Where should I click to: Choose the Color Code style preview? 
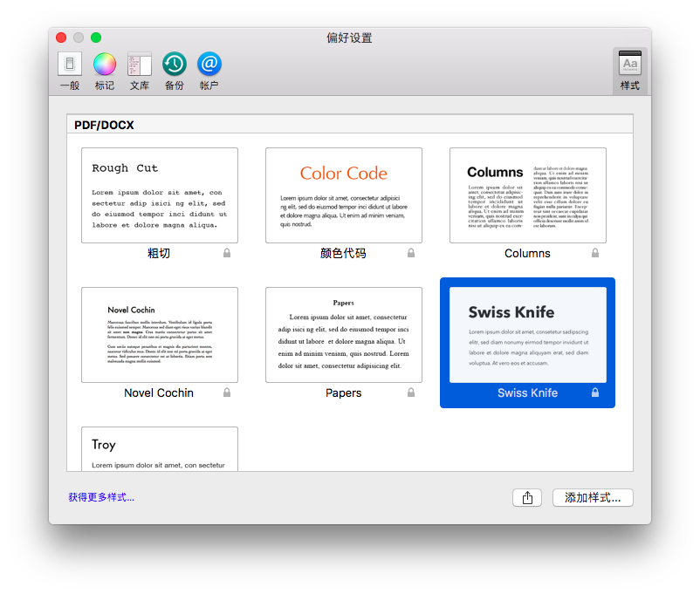click(x=344, y=195)
